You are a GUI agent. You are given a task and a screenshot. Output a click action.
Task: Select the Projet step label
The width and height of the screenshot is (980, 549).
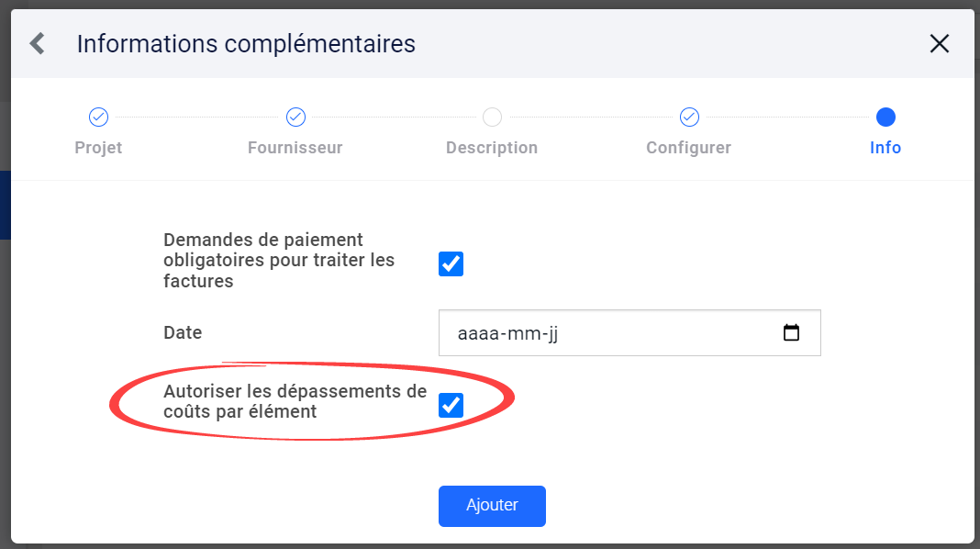click(x=98, y=148)
